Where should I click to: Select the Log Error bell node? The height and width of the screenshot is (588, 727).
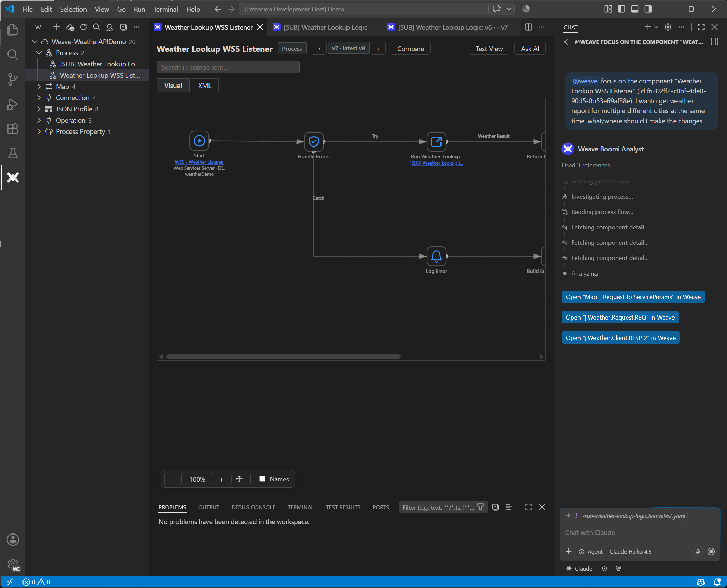pos(436,256)
